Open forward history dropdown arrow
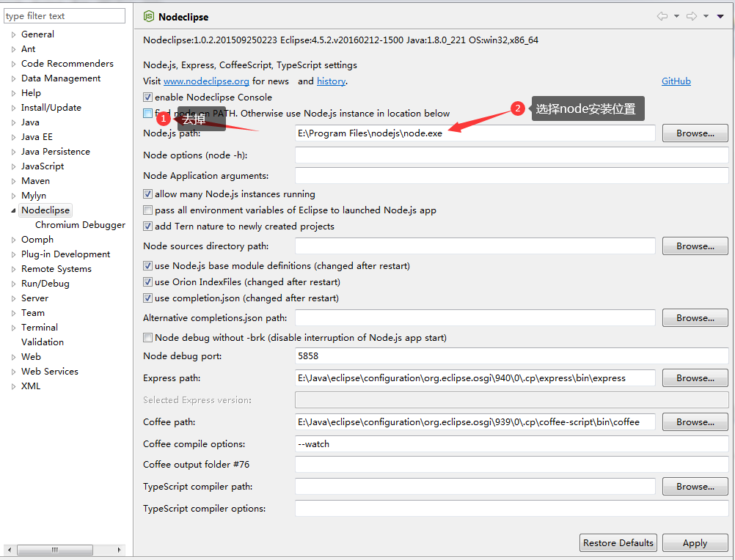Image resolution: width=735 pixels, height=560 pixels. [706, 16]
